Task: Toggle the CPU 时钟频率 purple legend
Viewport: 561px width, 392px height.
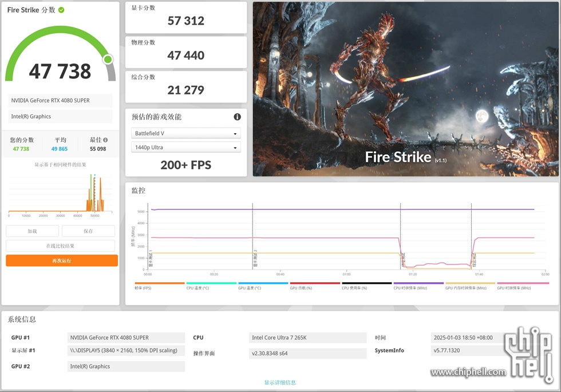Action: tap(418, 283)
